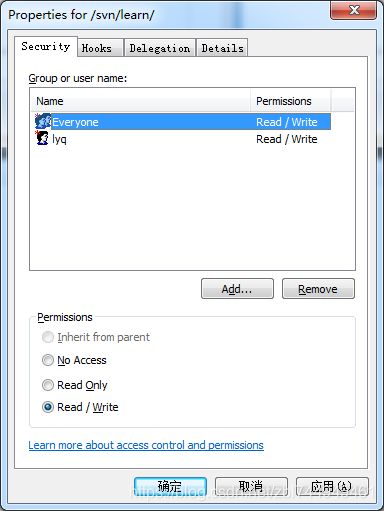Click the 确定 (OK) button

[x=170, y=487]
